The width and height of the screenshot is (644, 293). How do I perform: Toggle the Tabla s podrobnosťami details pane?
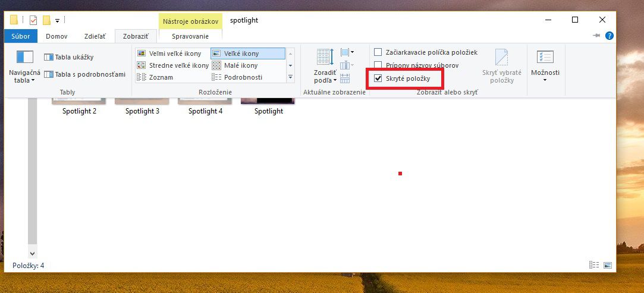pos(84,74)
